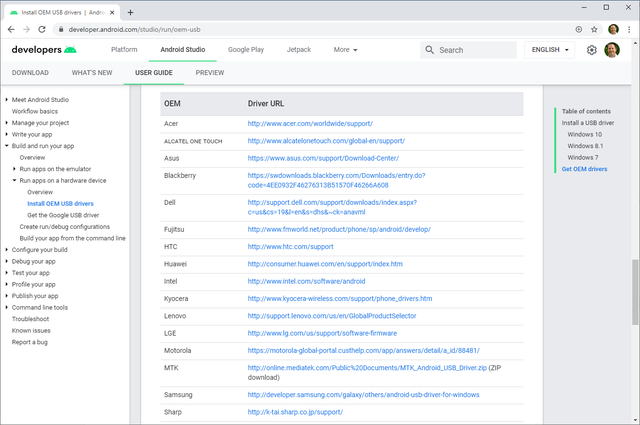Open a new browser tab
This screenshot has width=640, height=425.
coord(130,11)
